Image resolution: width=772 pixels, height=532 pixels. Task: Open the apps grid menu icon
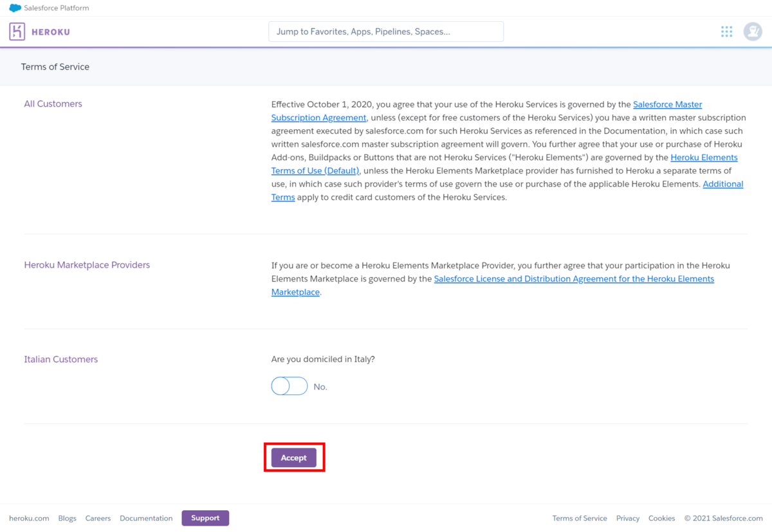tap(726, 32)
